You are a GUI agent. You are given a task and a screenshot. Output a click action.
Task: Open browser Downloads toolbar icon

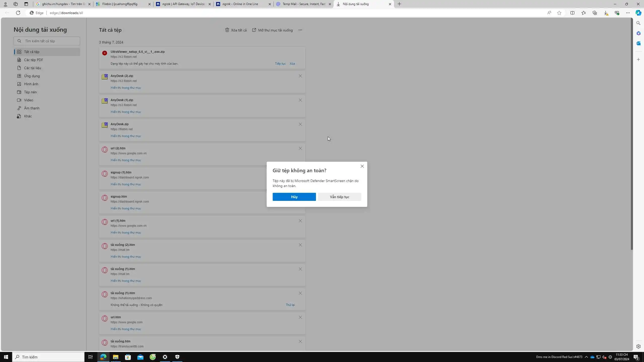pyautogui.click(x=606, y=13)
